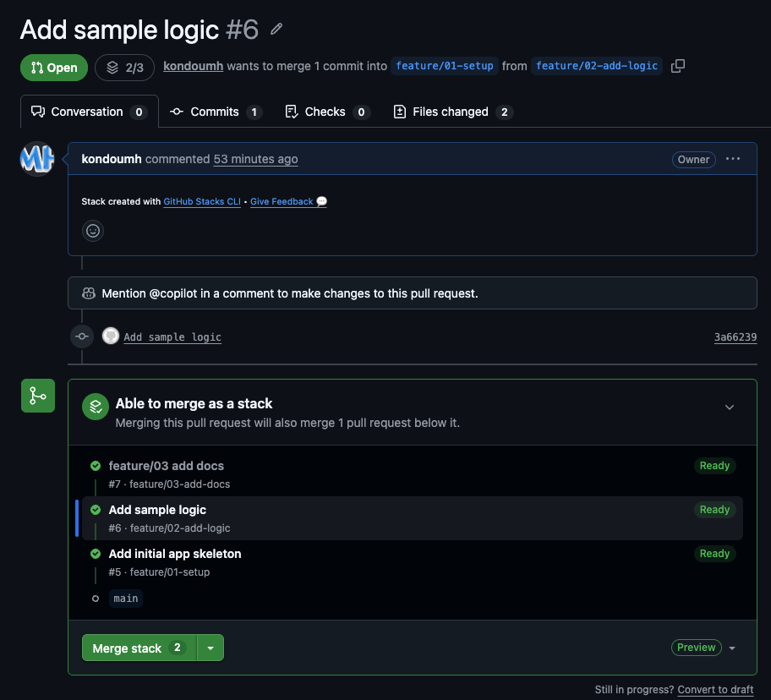Click the circle marker beside main
The height and width of the screenshot is (700, 771).
(x=96, y=599)
